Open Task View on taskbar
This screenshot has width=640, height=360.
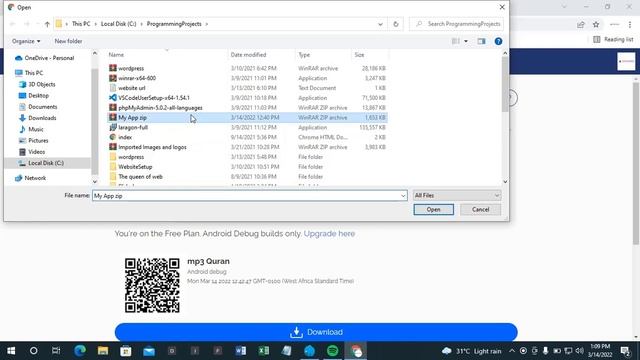click(x=56, y=351)
